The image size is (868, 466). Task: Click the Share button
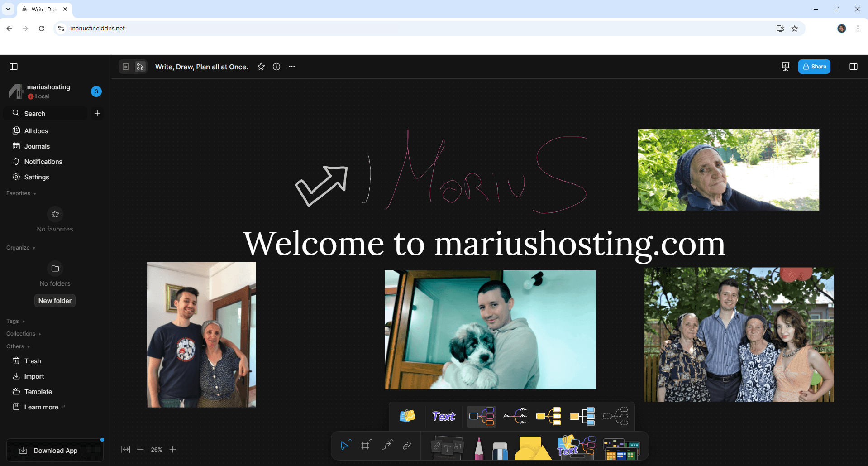pos(814,67)
